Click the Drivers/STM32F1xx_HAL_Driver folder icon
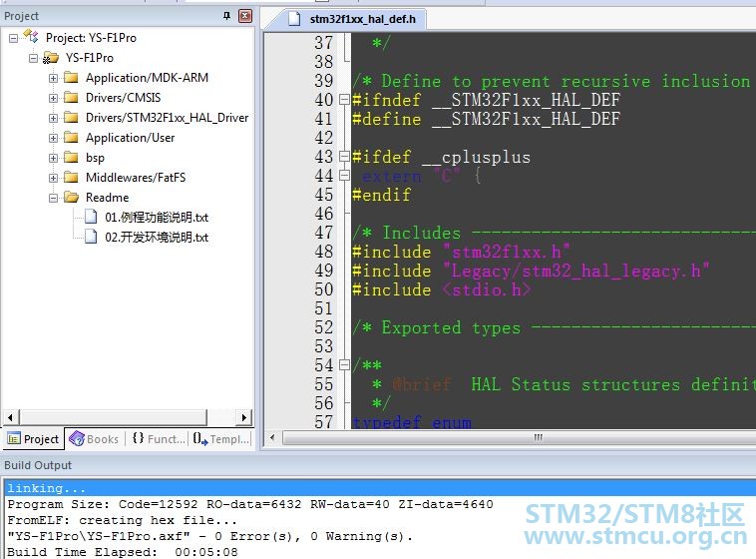 coord(71,118)
